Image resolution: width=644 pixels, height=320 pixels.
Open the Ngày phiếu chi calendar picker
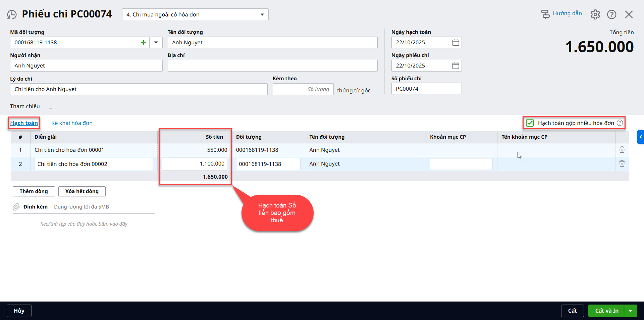point(455,65)
